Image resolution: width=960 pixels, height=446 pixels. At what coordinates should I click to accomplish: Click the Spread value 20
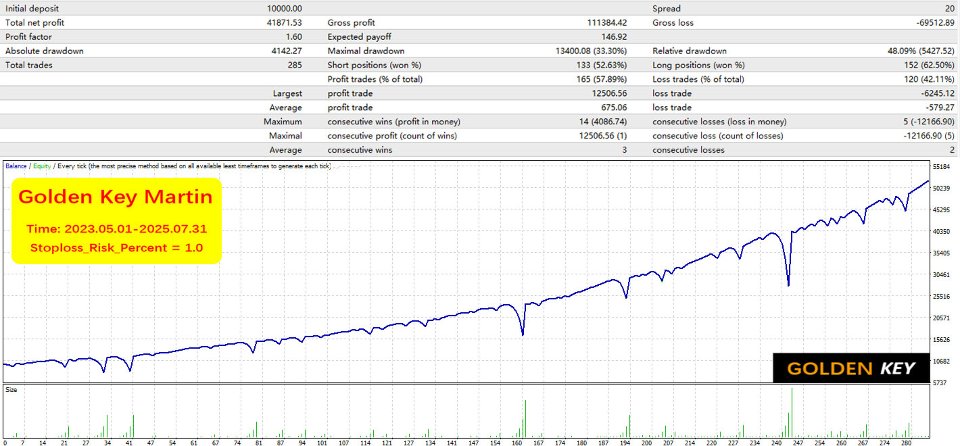[949, 9]
